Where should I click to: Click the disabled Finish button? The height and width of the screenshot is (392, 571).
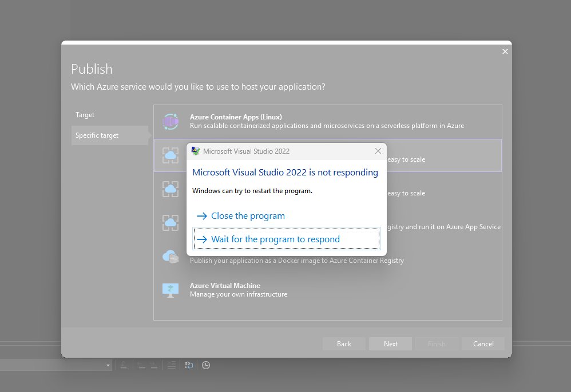[437, 343]
